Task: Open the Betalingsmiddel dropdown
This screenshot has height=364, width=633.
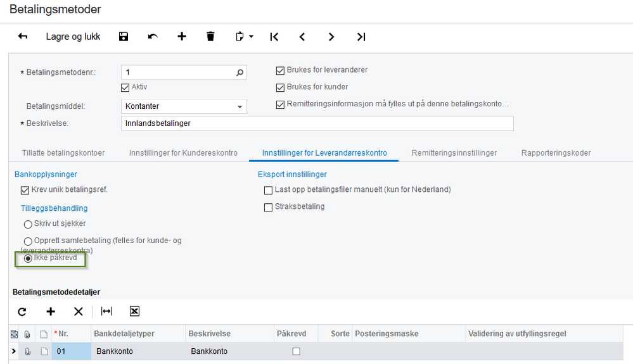Action: [240, 107]
